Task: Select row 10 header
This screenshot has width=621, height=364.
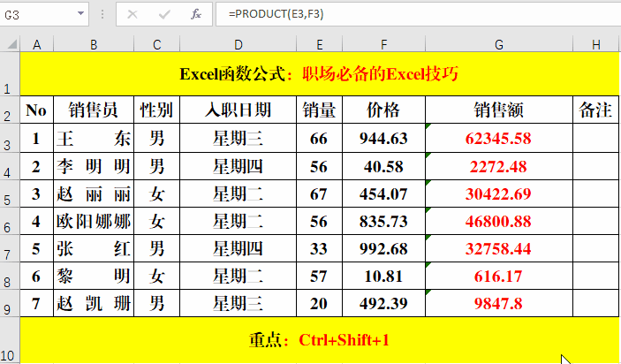Action: tap(10, 340)
